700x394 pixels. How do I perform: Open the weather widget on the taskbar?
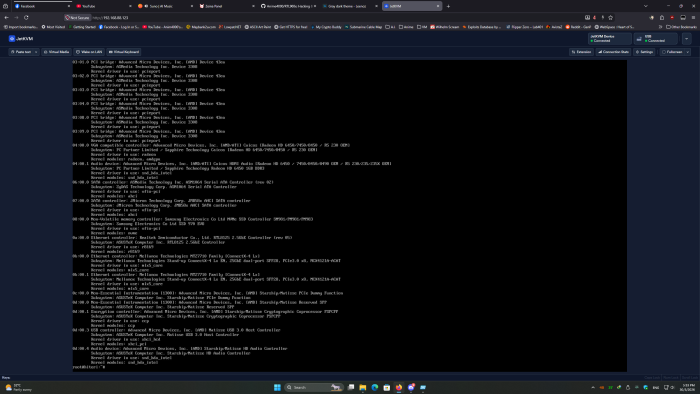(x=19, y=387)
